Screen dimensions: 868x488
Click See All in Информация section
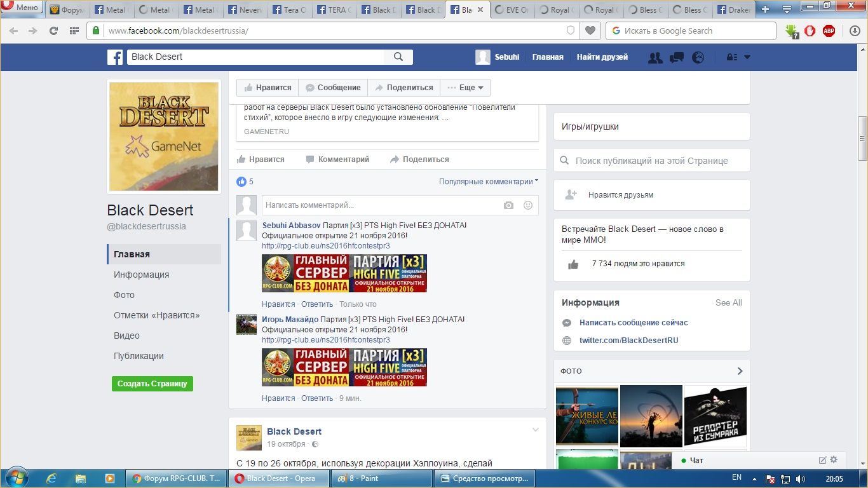[728, 302]
